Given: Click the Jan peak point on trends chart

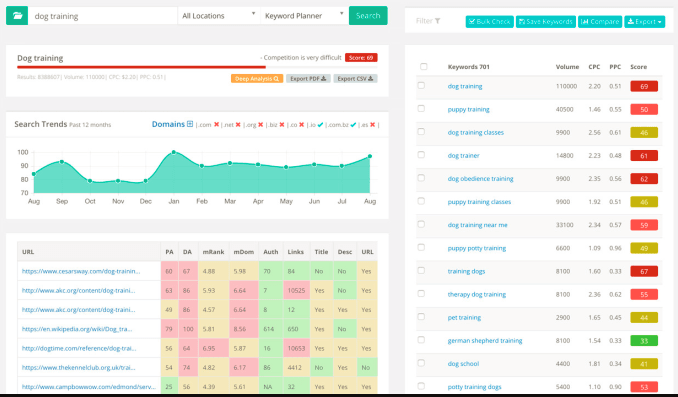Looking at the screenshot, I should [x=173, y=152].
